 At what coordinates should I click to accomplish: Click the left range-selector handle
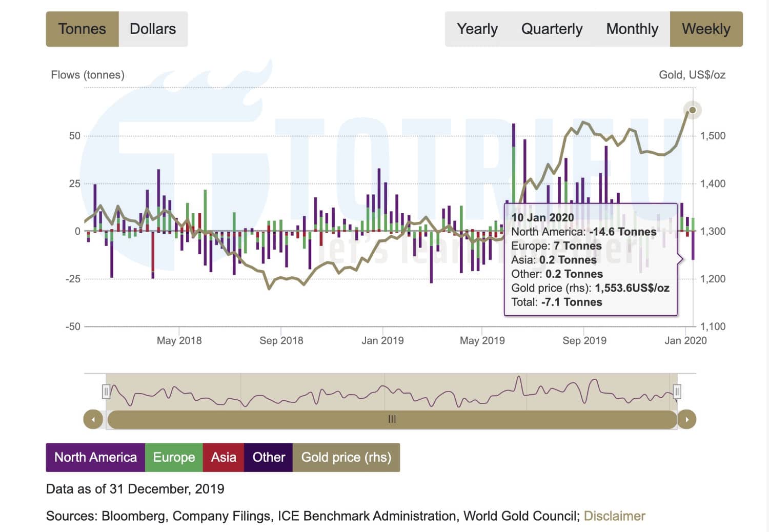[106, 392]
